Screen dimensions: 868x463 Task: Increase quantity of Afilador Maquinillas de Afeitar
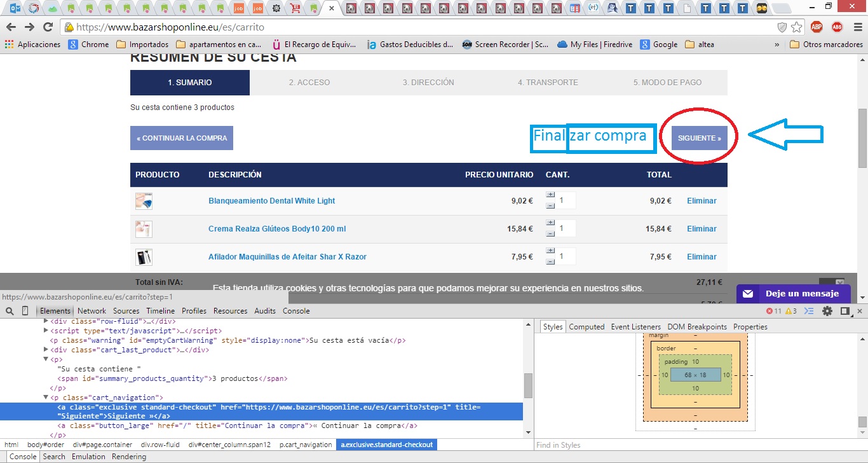[x=550, y=251]
